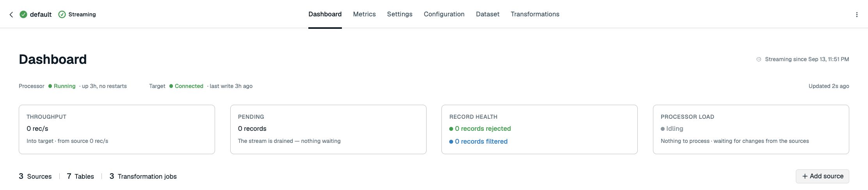The image size is (868, 190).
Task: Select the 3 Transformation jobs count
Action: pyautogui.click(x=143, y=176)
